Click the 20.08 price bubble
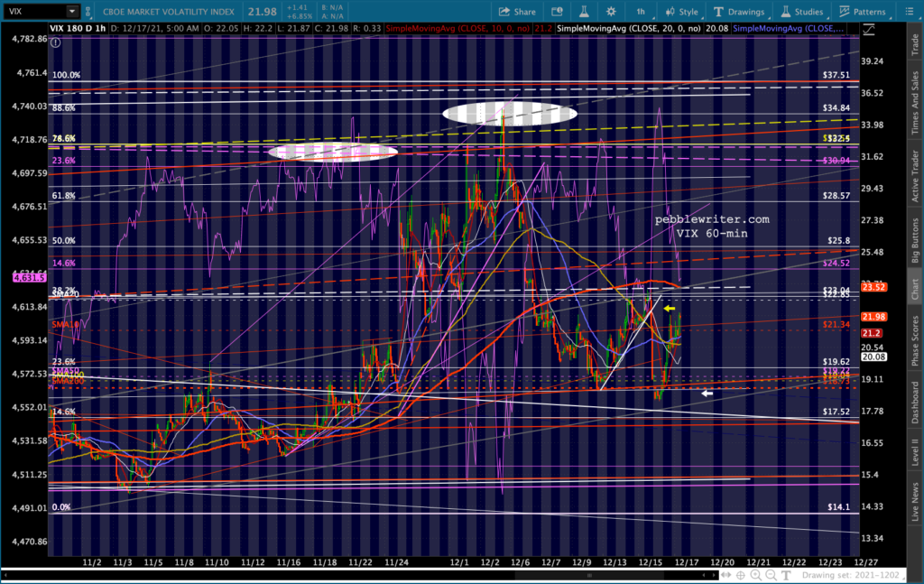Screen dimensions: 924x584 point(873,357)
